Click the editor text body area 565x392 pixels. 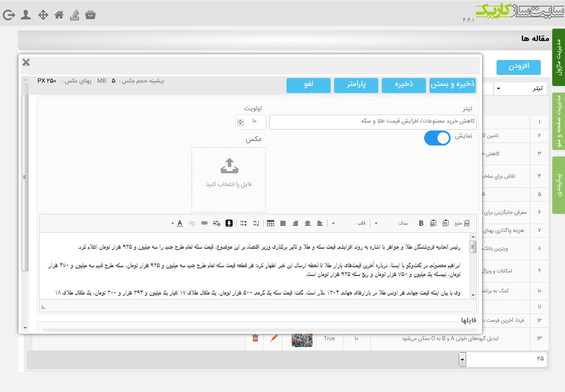255,266
